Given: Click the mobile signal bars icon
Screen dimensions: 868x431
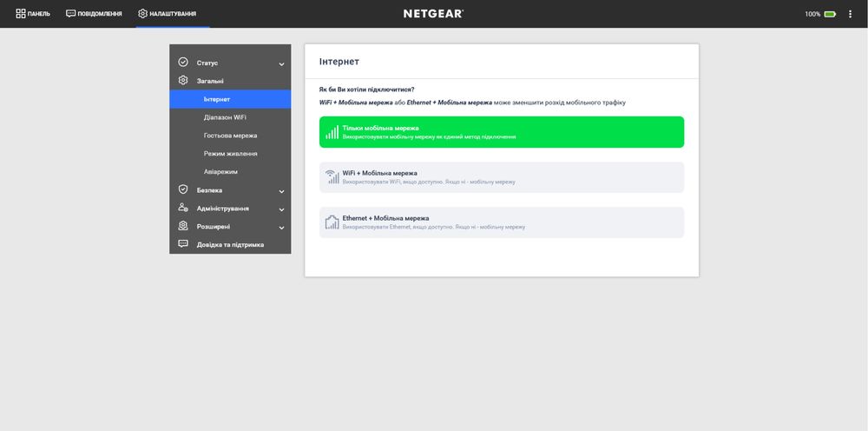Looking at the screenshot, I should point(332,132).
